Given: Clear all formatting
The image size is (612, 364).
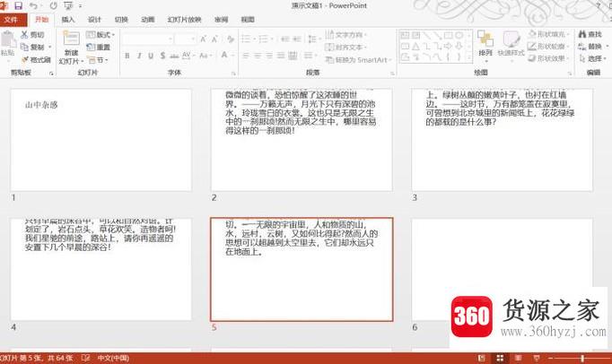Looking at the screenshot, I should (x=231, y=39).
